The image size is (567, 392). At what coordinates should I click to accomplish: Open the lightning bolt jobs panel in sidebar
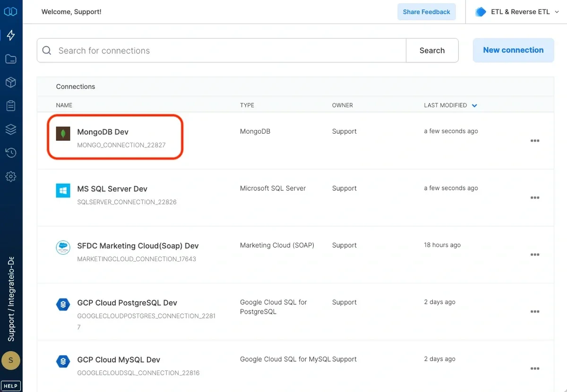(x=11, y=35)
